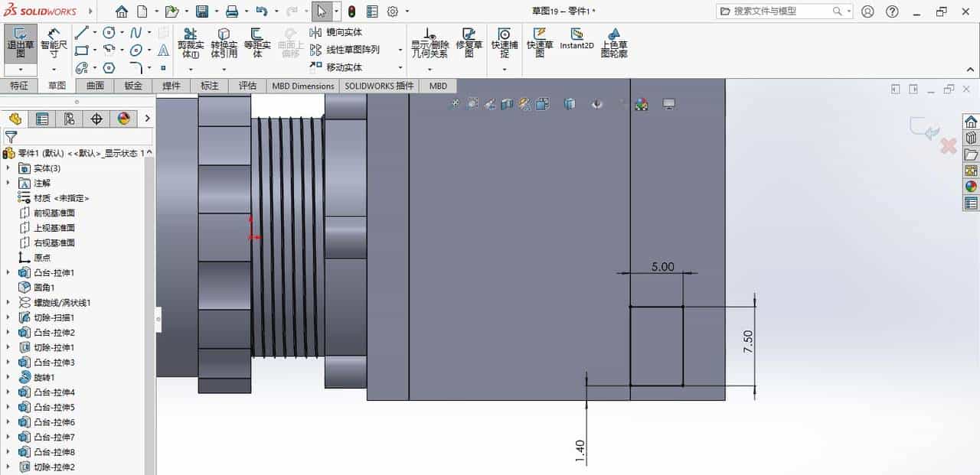Open the 评估 ribbon tab

(x=247, y=86)
